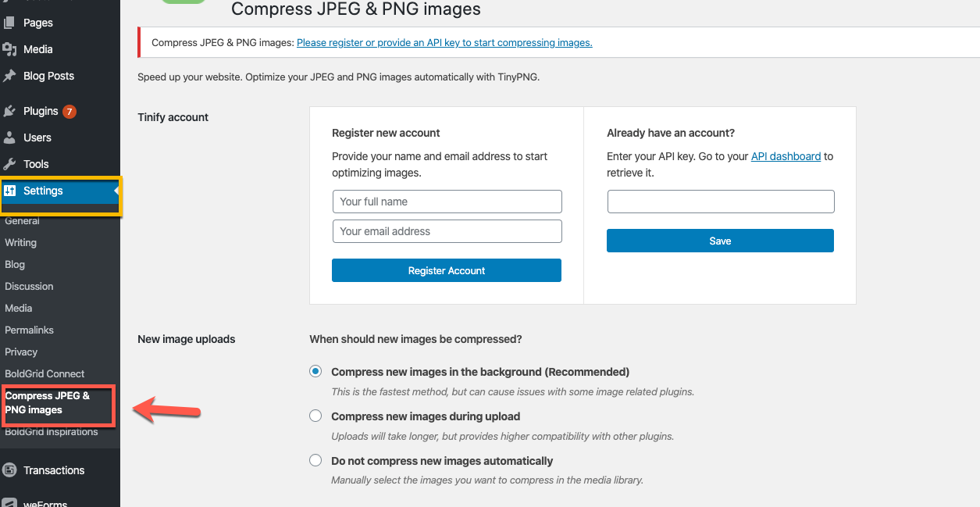Choose Do not compress new images automatically
This screenshot has height=507, width=980.
(x=315, y=461)
